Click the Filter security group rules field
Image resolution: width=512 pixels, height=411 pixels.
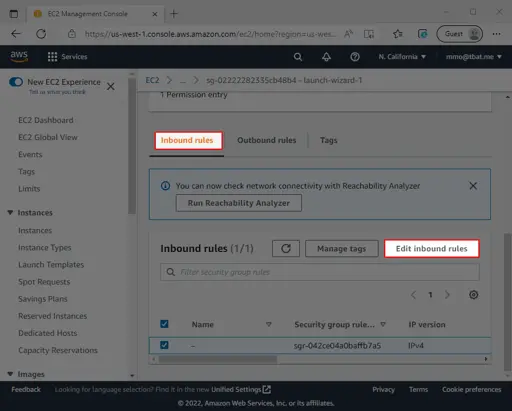[x=320, y=272]
